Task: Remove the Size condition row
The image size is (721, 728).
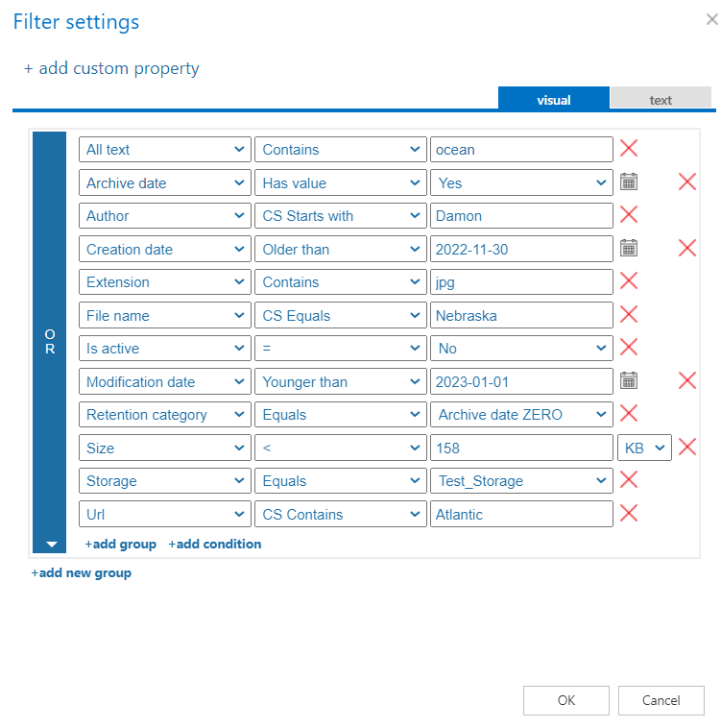Action: click(x=687, y=447)
